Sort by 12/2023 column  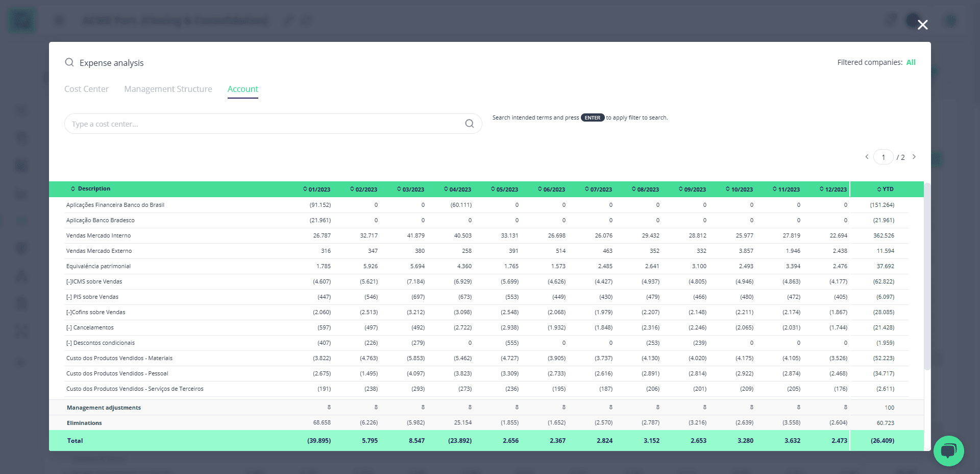pyautogui.click(x=833, y=189)
